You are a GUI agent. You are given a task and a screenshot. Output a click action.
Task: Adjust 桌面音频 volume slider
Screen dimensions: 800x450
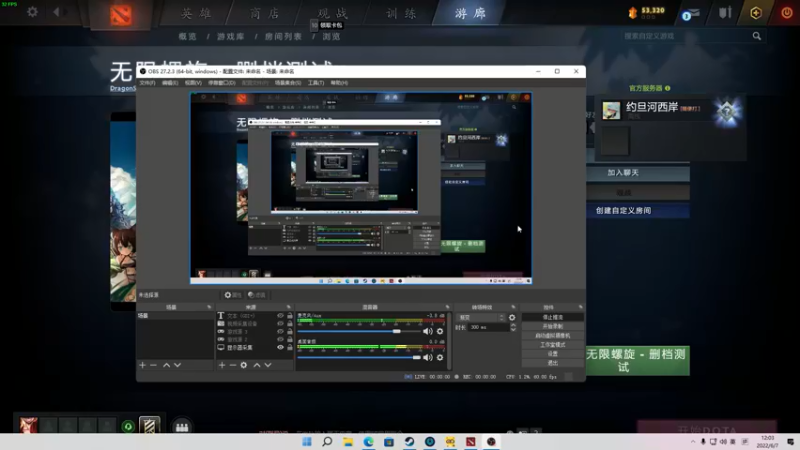click(359, 358)
